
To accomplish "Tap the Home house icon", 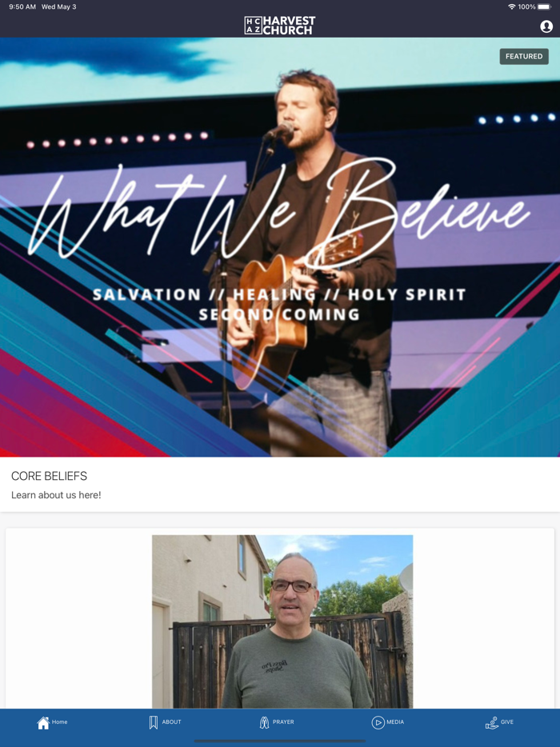I will 43,723.
